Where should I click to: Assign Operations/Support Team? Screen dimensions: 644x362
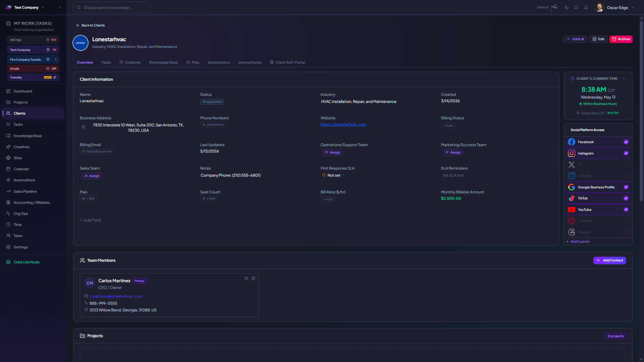click(332, 153)
